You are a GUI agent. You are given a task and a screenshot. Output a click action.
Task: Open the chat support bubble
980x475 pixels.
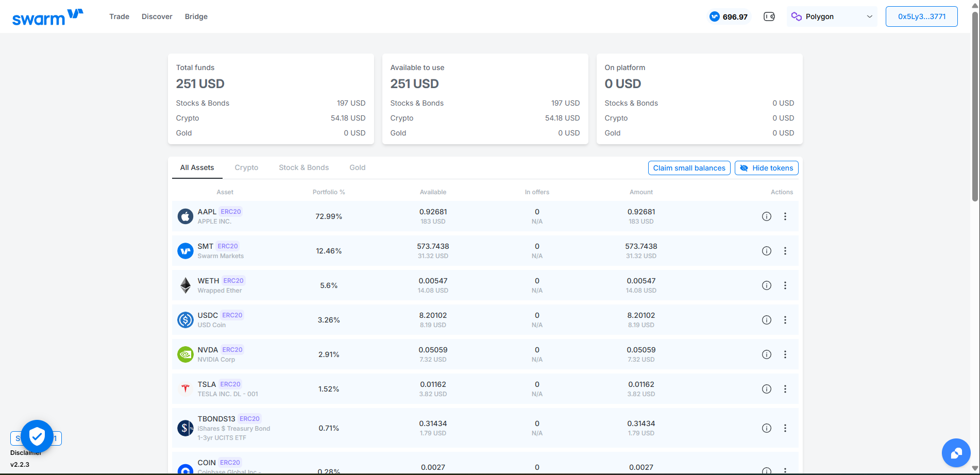[x=956, y=453]
